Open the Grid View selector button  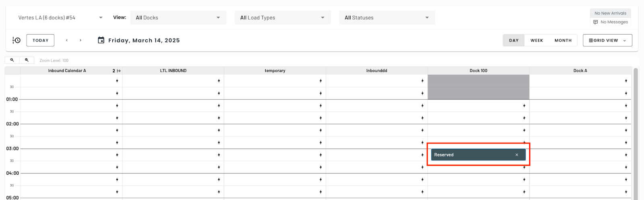607,40
